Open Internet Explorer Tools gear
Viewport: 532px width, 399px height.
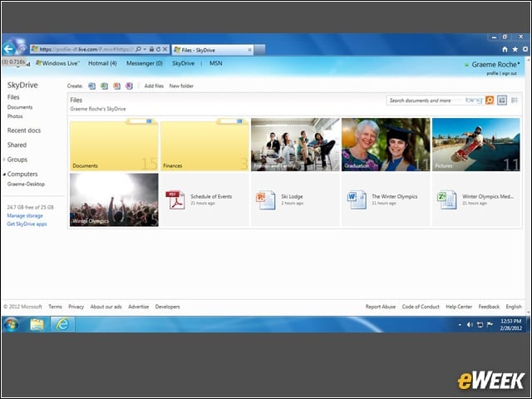click(x=525, y=50)
